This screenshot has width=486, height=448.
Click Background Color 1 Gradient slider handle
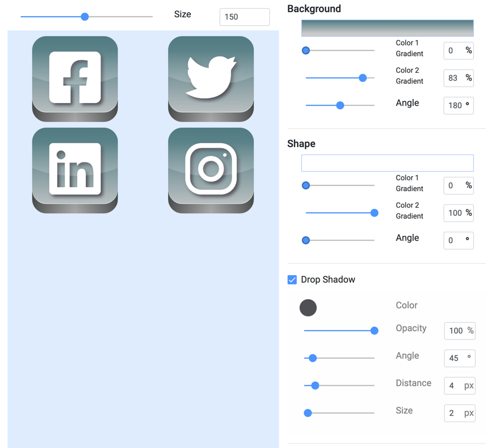pos(306,50)
